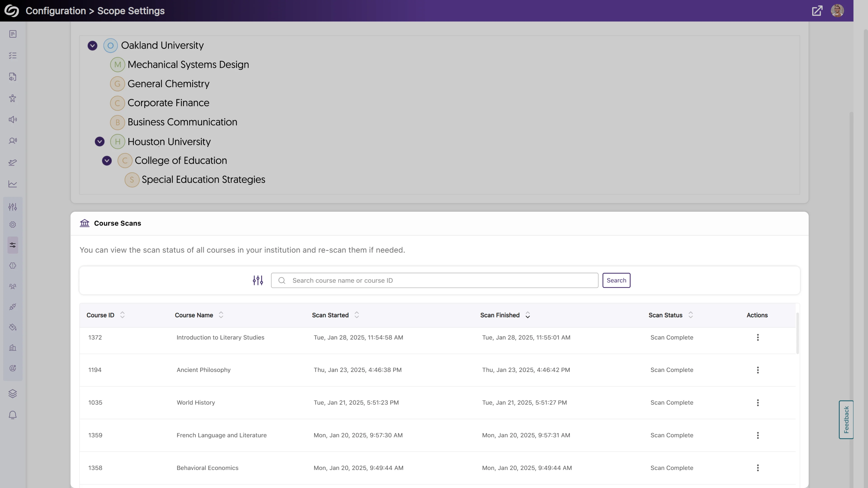
Task: Collapse the Houston University node
Action: [99, 141]
